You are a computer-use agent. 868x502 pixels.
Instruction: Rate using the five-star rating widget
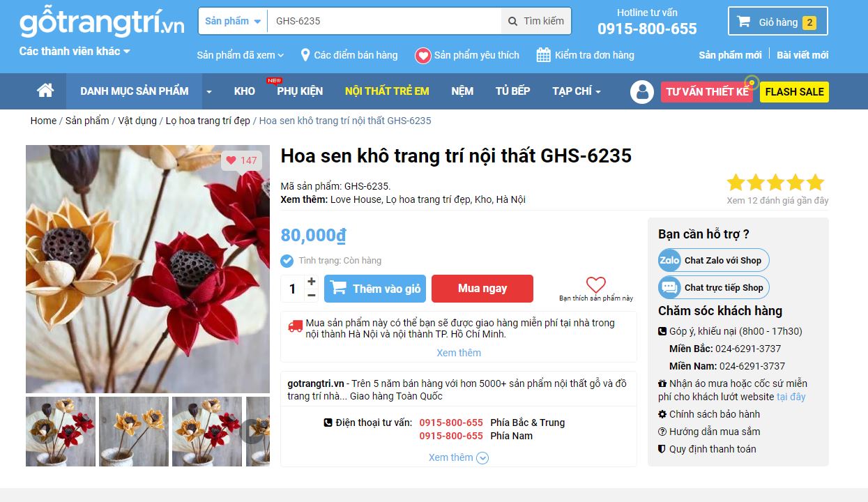pos(775,183)
